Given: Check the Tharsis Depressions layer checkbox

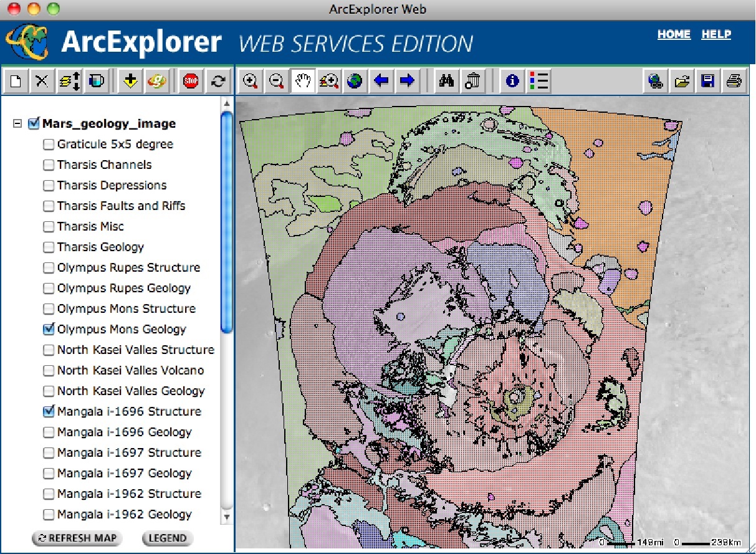Looking at the screenshot, I should tap(48, 186).
